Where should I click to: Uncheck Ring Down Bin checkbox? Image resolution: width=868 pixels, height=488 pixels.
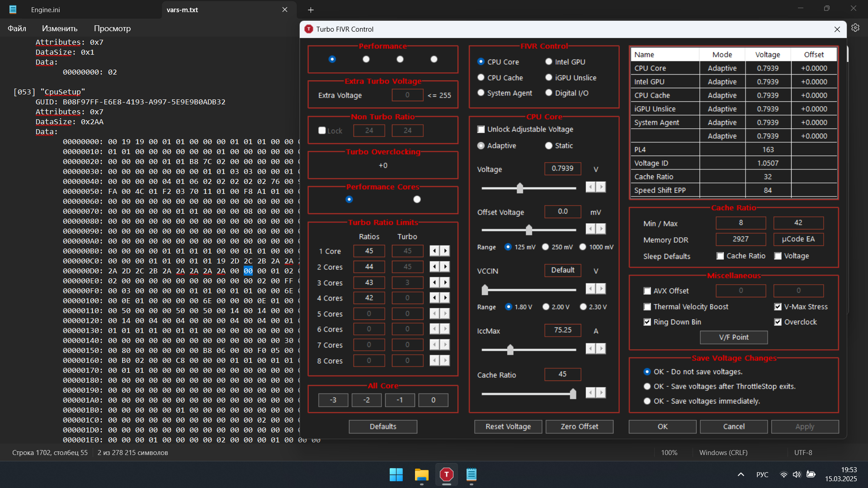click(x=647, y=322)
